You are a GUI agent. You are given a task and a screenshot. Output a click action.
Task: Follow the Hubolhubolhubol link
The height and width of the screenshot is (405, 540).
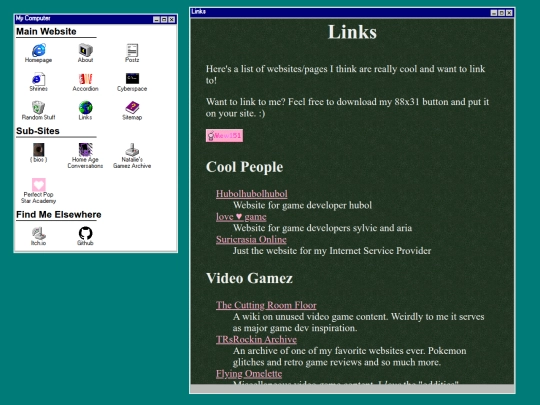(x=251, y=194)
